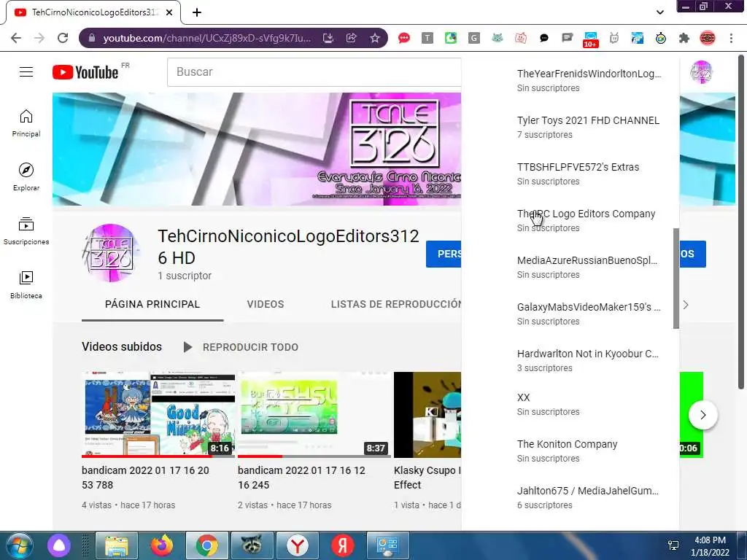Click the share page icon in address bar
Viewport: 747px width, 560px height.
click(x=352, y=38)
